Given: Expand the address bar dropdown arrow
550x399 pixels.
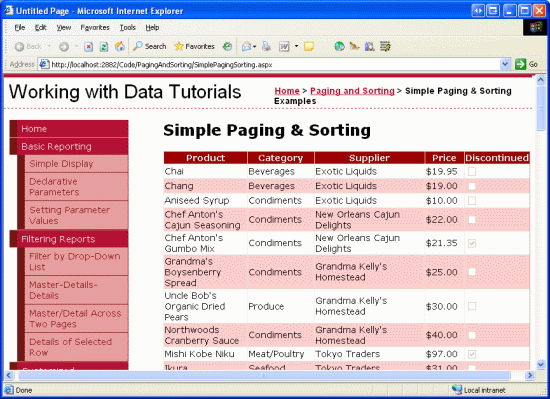Looking at the screenshot, I should point(505,64).
